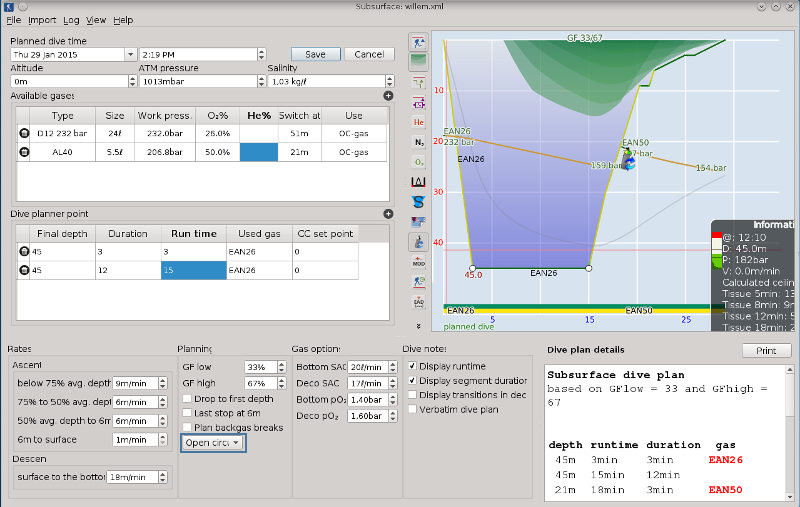The height and width of the screenshot is (507, 800).
Task: Enable Plan backgas breaks checkbox
Action: [187, 428]
